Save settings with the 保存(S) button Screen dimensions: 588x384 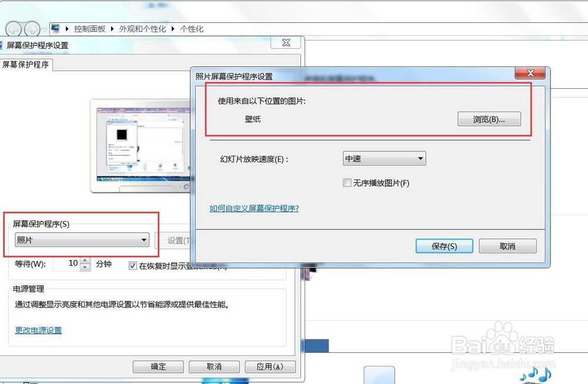tap(444, 246)
